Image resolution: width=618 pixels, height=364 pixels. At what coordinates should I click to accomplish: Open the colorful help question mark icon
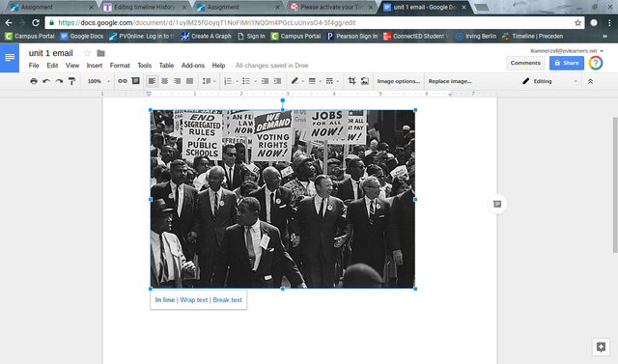[596, 63]
